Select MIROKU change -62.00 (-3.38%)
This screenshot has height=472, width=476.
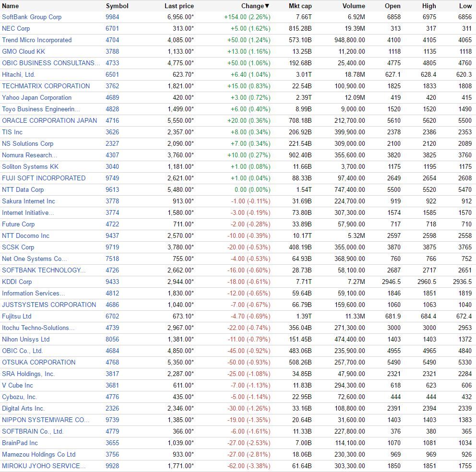pyautogui.click(x=249, y=466)
